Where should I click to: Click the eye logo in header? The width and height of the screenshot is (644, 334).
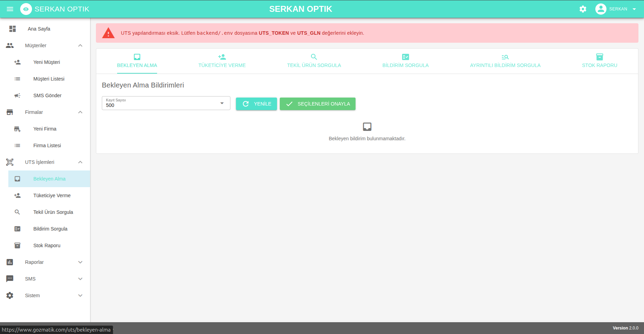tap(26, 9)
